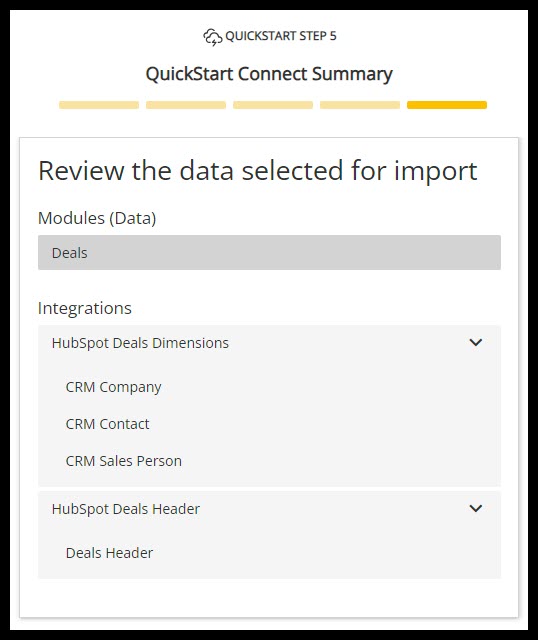Select the Deals Header sub-item
The height and width of the screenshot is (640, 538).
pos(109,553)
